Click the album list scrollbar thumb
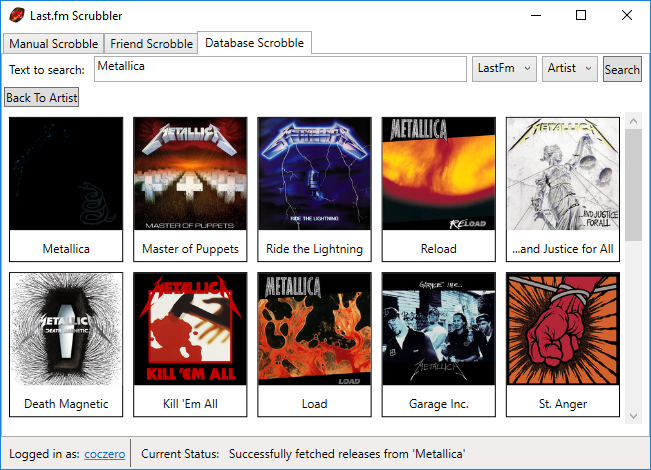This screenshot has height=470, width=651. [x=633, y=185]
